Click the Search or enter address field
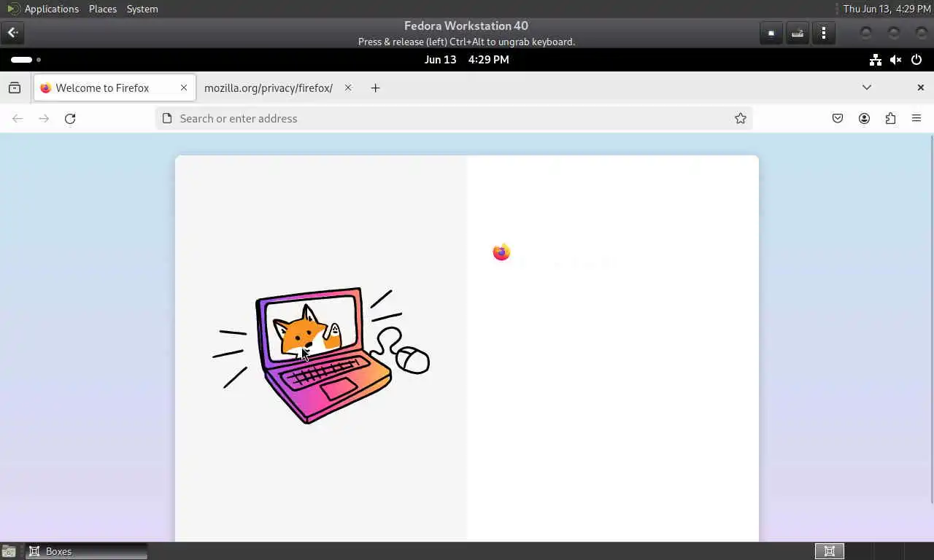The width and height of the screenshot is (934, 560). pos(452,118)
